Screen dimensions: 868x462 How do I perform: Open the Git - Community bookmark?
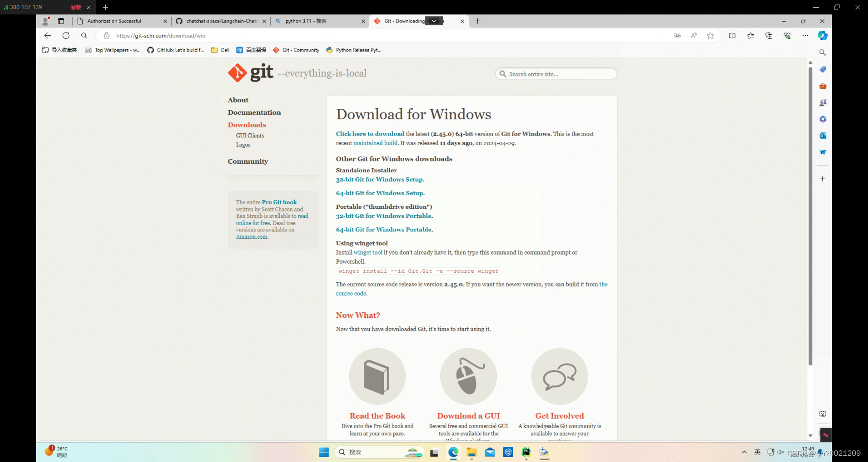point(296,50)
